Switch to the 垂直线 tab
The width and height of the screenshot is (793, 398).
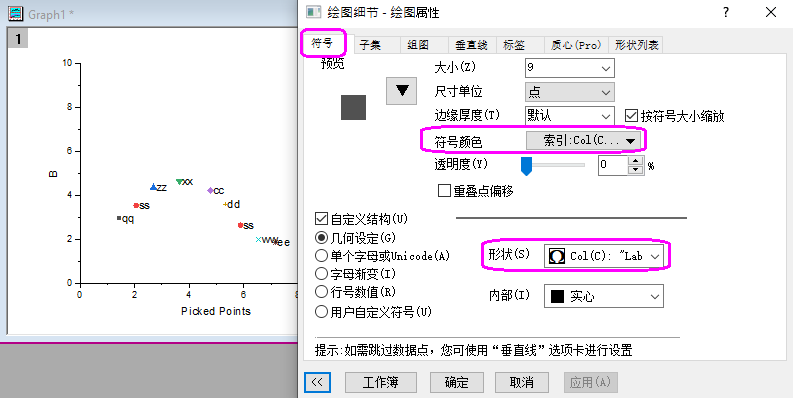click(471, 45)
